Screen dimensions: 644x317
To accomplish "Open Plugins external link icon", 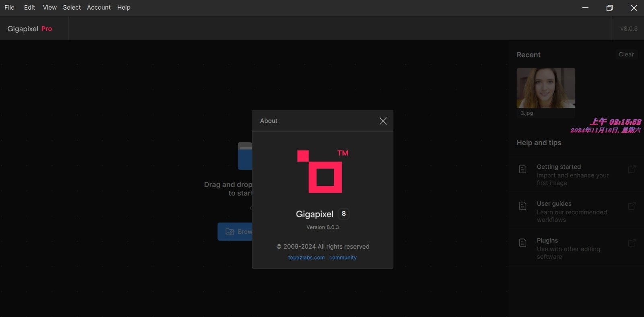I will coord(632,243).
